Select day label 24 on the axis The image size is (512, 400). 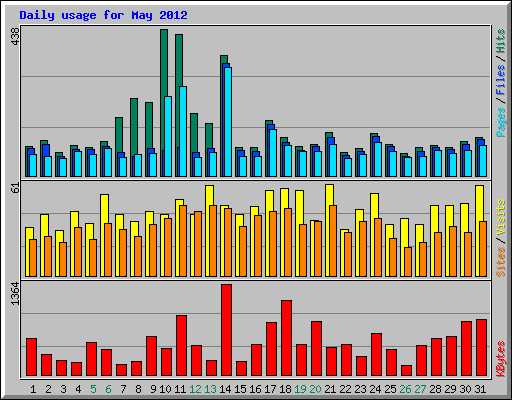(375, 389)
